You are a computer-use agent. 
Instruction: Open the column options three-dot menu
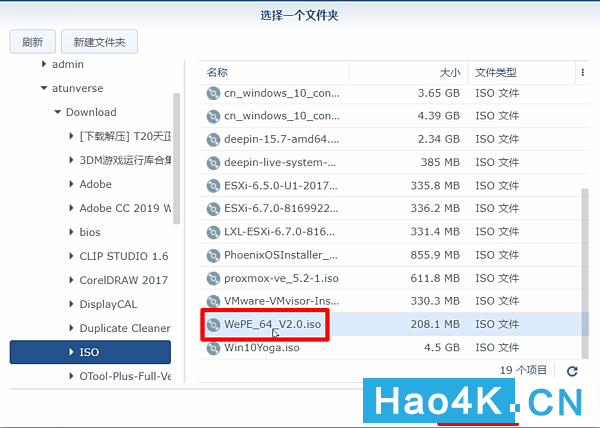click(582, 72)
